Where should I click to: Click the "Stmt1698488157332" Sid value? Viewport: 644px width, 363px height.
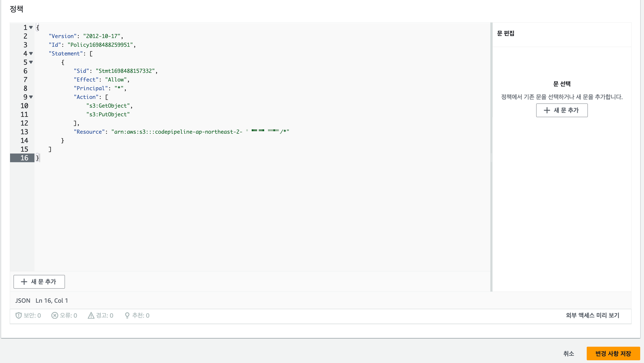pyautogui.click(x=125, y=71)
